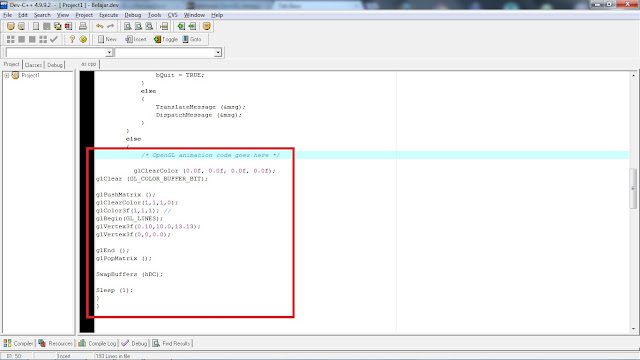The height and width of the screenshot is (360, 640).
Task: Open the Debug menu
Action: click(x=133, y=15)
